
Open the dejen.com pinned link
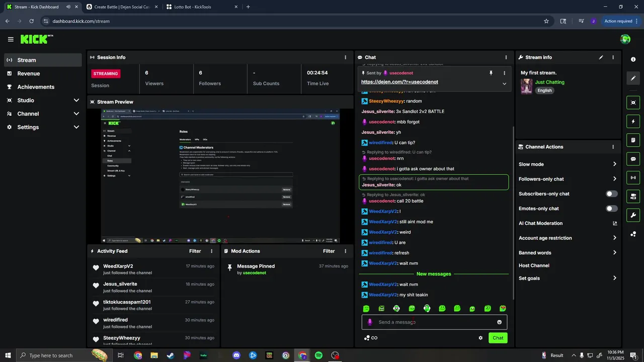pyautogui.click(x=399, y=82)
